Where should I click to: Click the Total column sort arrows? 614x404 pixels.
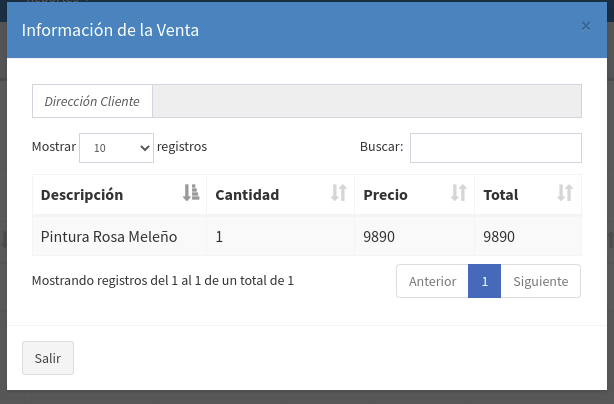click(x=565, y=194)
